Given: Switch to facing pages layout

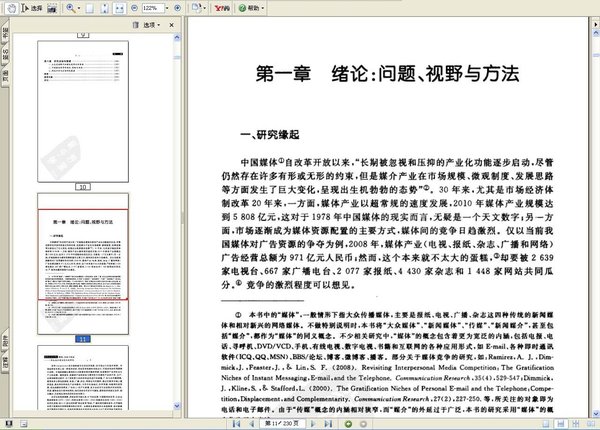Looking at the screenshot, I should click(590, 424).
